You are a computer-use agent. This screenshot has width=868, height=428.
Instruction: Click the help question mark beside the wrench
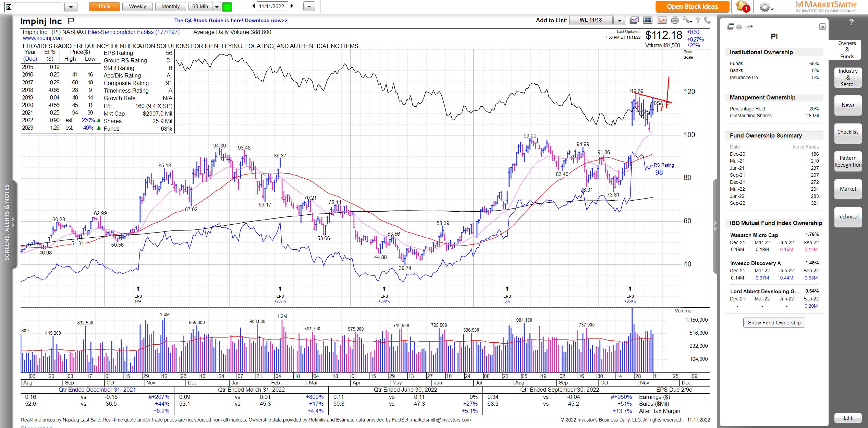click(x=698, y=21)
